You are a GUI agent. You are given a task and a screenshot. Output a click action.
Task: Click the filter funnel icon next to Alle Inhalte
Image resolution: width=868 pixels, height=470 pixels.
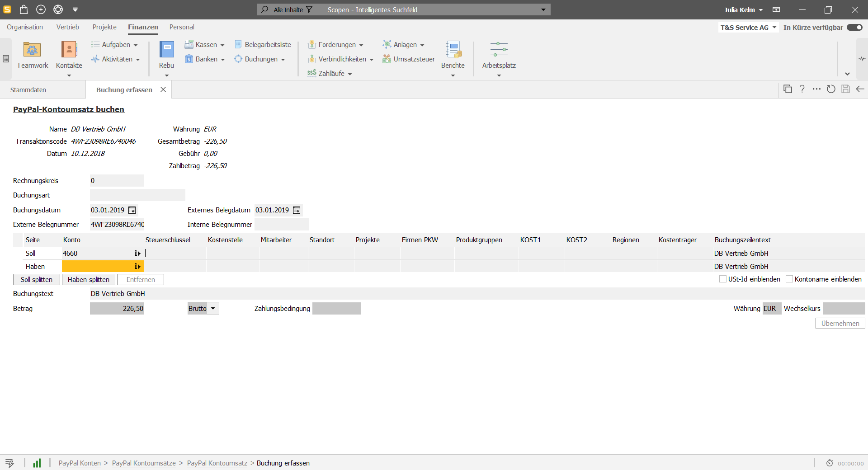309,9
